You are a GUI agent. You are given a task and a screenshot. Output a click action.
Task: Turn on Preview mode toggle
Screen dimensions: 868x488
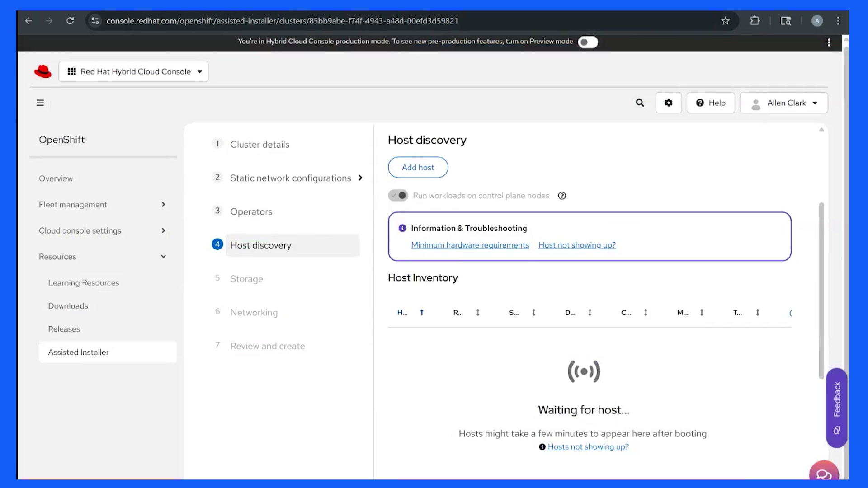click(x=588, y=42)
